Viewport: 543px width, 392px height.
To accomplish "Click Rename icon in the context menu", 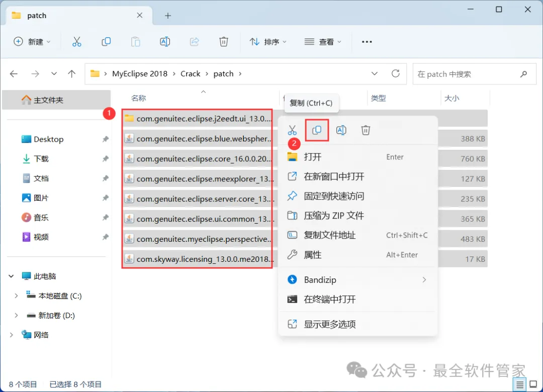I will tap(341, 130).
